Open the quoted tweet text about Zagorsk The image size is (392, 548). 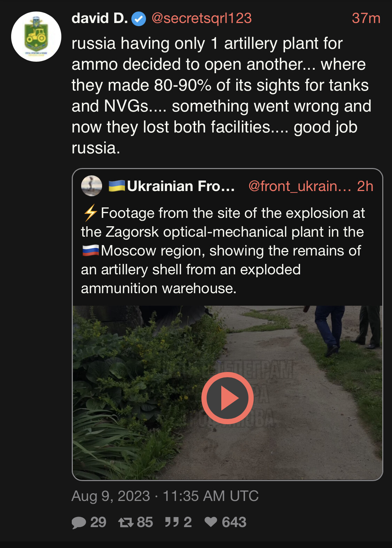223,251
